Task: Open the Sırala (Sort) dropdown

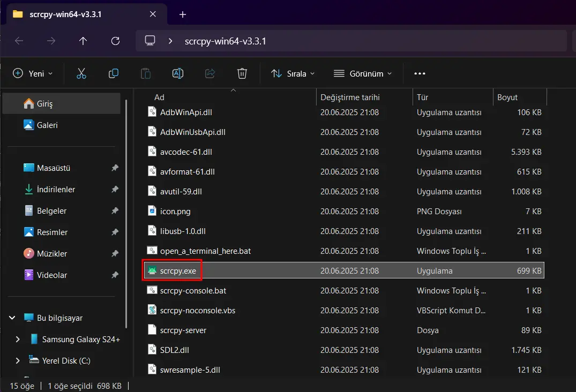Action: pyautogui.click(x=293, y=73)
